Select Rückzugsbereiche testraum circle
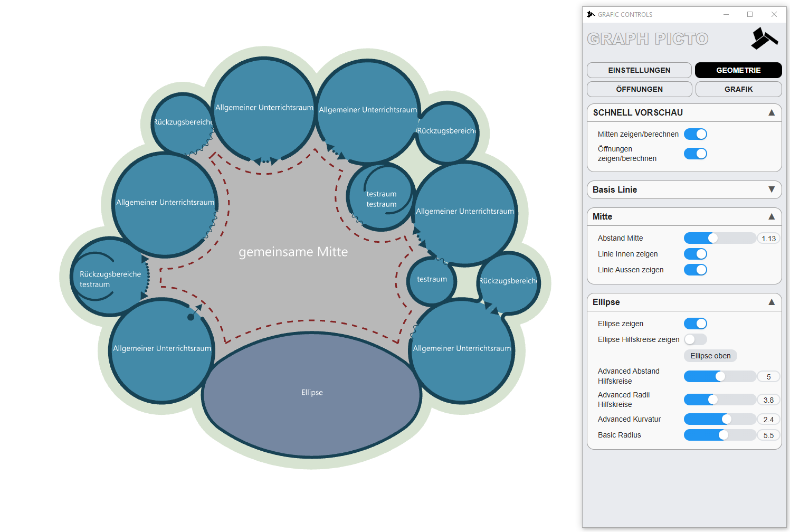The image size is (790, 532). coord(110,277)
